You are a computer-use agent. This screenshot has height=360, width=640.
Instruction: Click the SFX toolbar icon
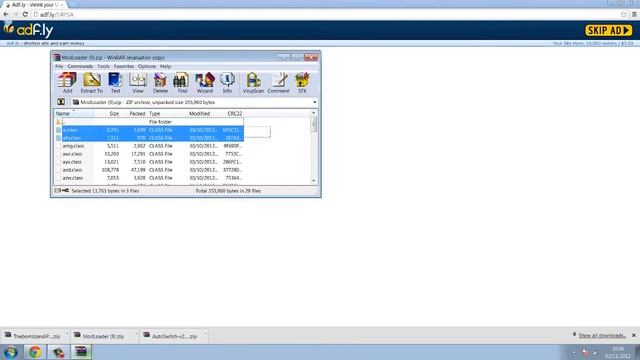[302, 83]
